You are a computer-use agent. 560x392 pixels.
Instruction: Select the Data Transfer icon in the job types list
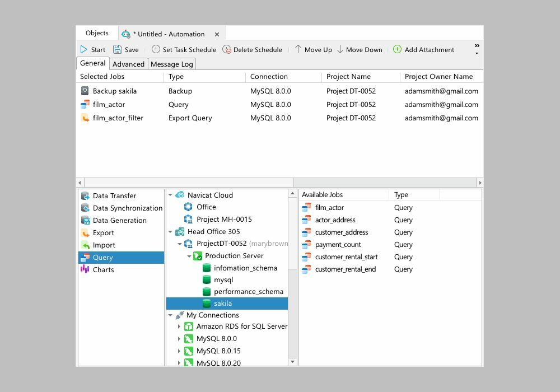coord(85,195)
